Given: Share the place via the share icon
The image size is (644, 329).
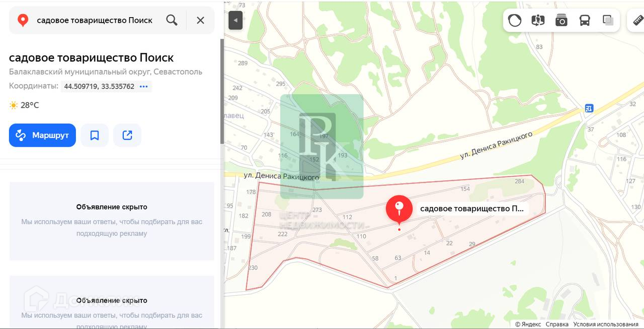Looking at the screenshot, I should (127, 135).
